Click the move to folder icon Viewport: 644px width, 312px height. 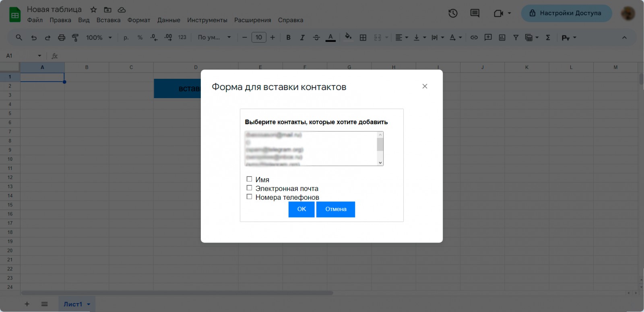[x=107, y=10]
